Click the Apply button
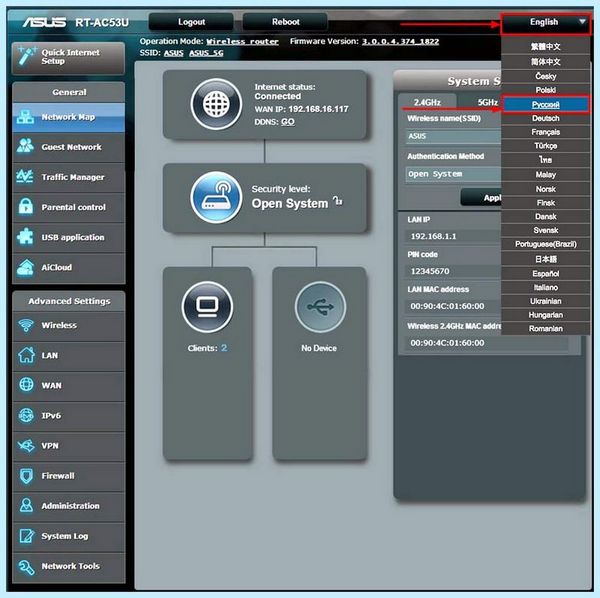Viewport: 600px width, 598px height. pyautogui.click(x=483, y=197)
